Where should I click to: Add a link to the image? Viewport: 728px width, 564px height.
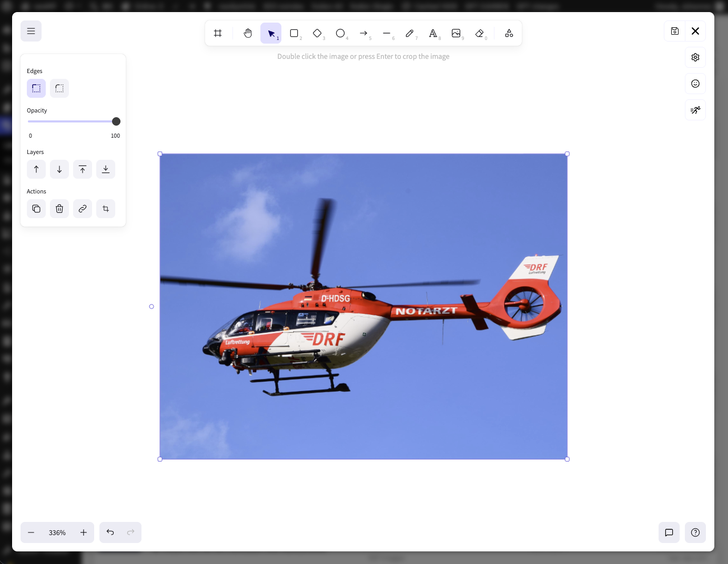coord(83,209)
